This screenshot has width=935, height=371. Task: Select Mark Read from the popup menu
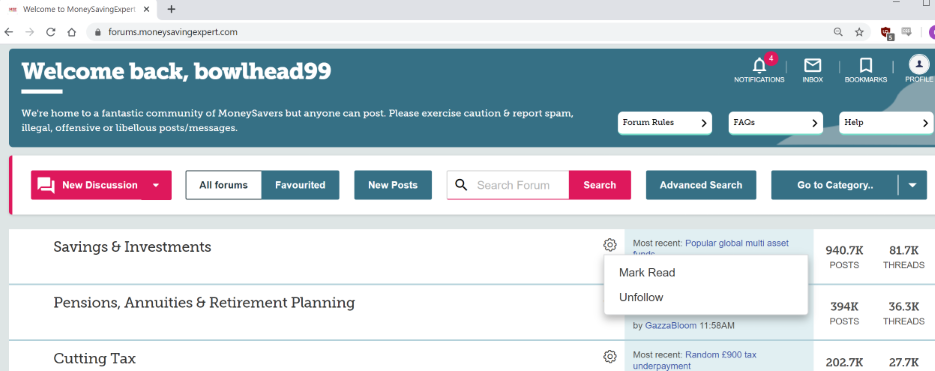pos(647,273)
